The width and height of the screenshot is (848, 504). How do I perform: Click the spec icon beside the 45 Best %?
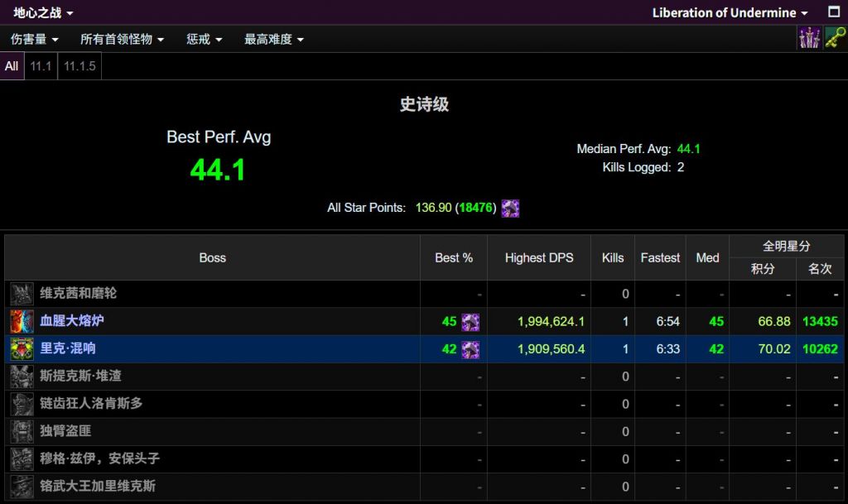coord(470,321)
